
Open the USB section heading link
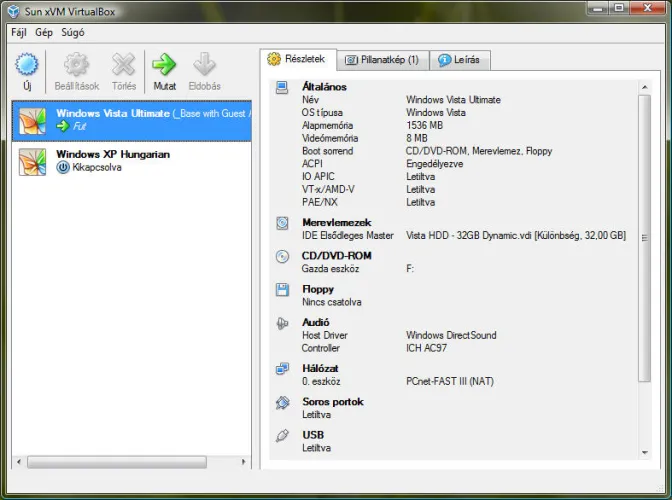point(313,435)
